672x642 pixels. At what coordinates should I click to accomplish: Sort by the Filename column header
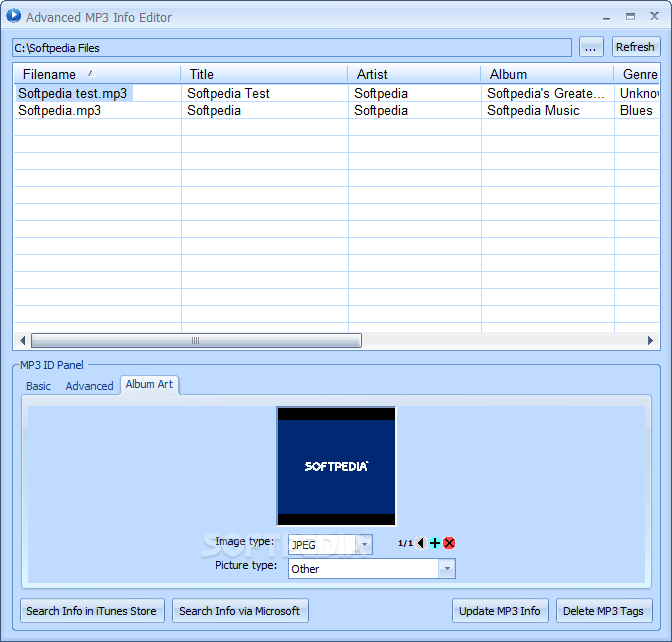[97, 74]
